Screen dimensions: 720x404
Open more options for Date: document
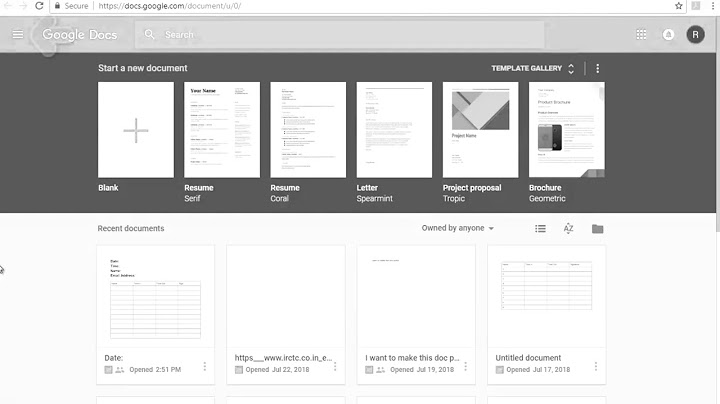205,366
